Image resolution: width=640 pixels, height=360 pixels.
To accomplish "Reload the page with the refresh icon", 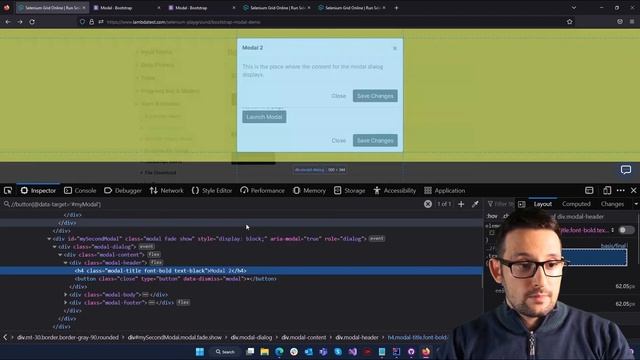I will [32, 22].
